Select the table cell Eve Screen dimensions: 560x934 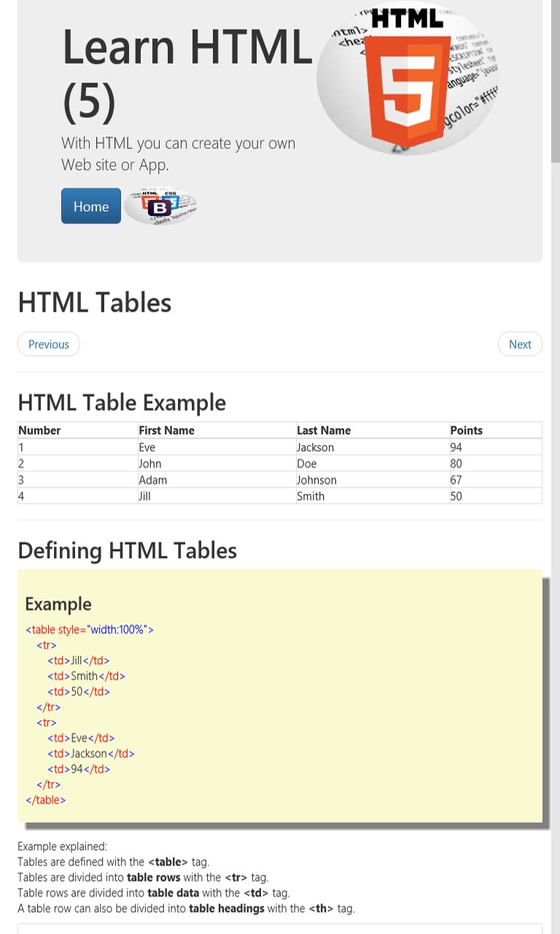point(217,447)
